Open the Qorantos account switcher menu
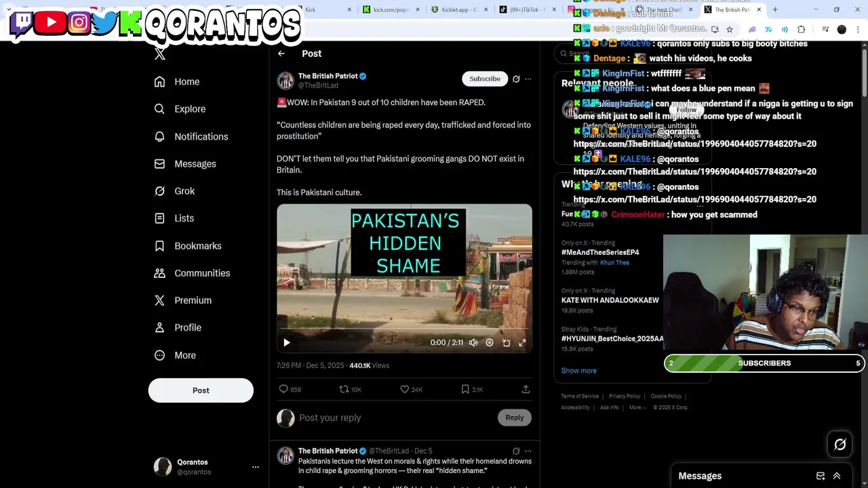Viewport: 868px width, 488px height. 206,467
